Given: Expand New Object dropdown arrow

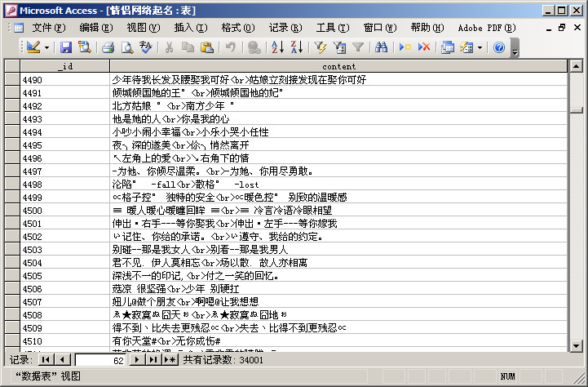Looking at the screenshot, I should tap(480, 47).
